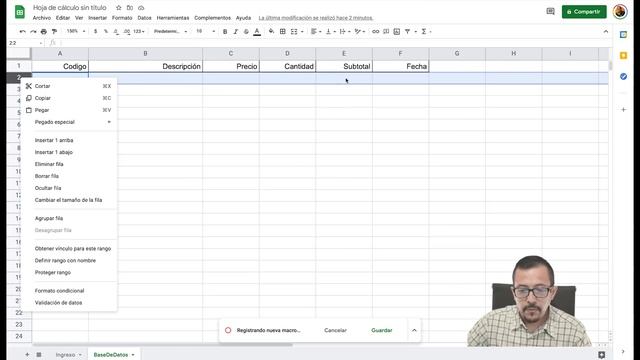Click the Google account avatar
The image size is (640, 360).
coord(620,11)
